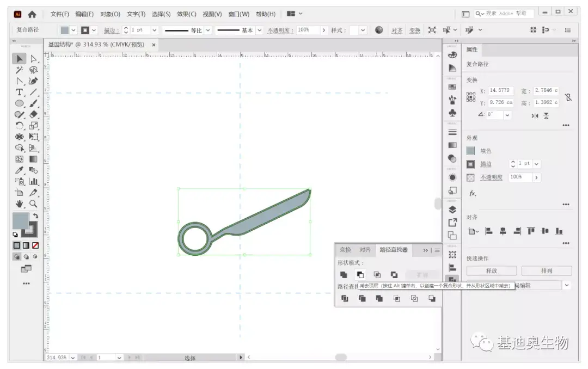588x369 pixels.
Task: Enable Draw Behind mode
Action: coord(26,257)
